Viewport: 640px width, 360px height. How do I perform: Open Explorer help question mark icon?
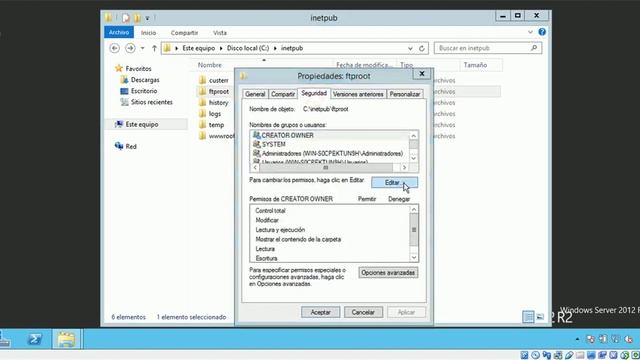[542, 32]
